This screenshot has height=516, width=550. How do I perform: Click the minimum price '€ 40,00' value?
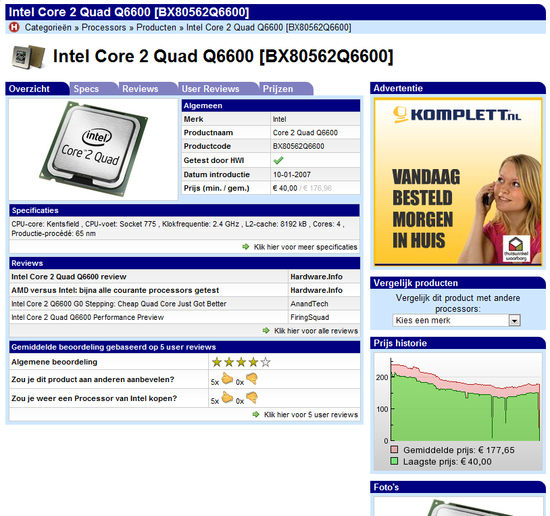[x=285, y=188]
